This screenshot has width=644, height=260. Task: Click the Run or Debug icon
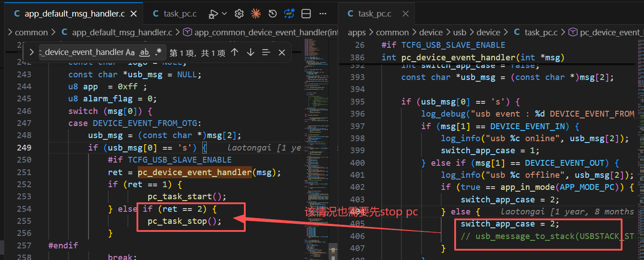[213, 14]
